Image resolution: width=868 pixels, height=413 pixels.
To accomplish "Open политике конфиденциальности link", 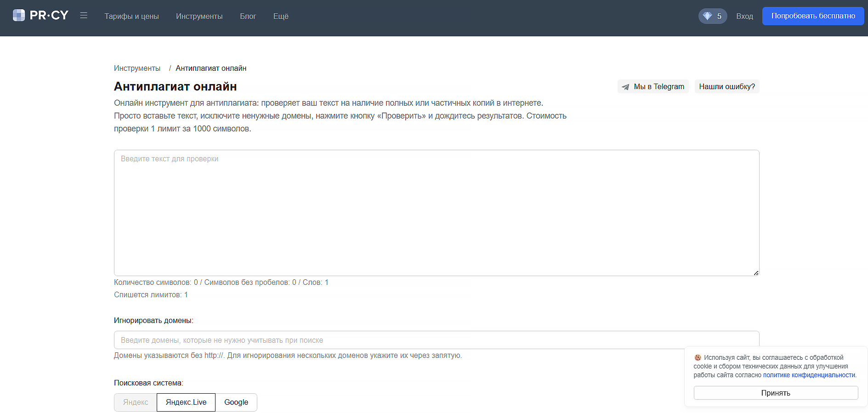I will click(809, 375).
